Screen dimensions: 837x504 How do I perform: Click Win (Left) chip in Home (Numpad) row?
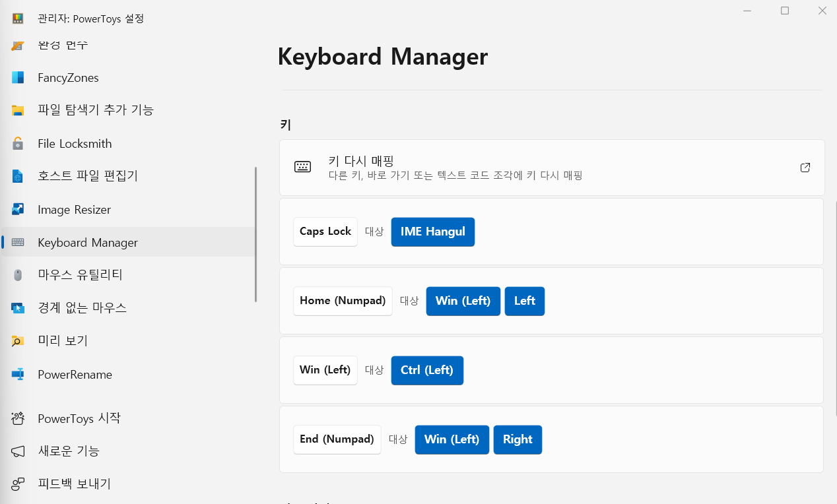point(463,301)
